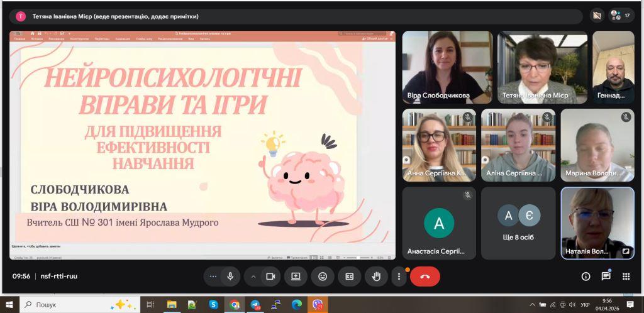This screenshot has height=313, width=644.
Task: Open the clock showing 9:56 04.04.2026
Action: pos(607,304)
